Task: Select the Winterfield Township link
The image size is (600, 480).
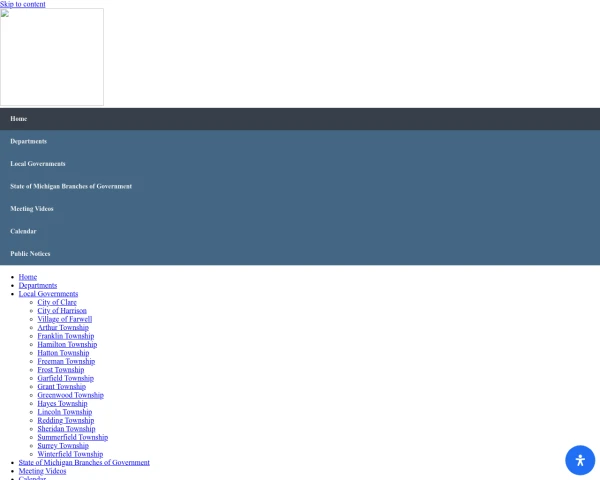Action: tap(70, 454)
